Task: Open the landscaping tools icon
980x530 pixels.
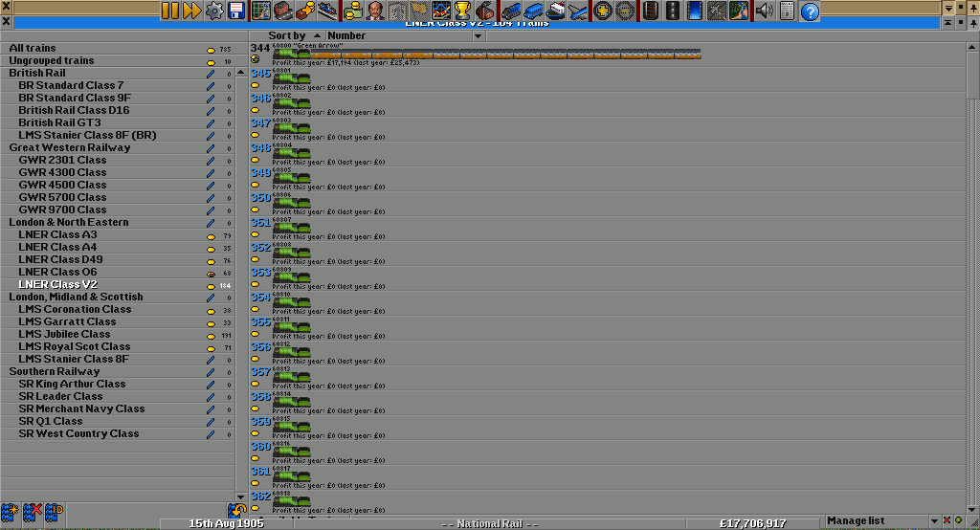Action: pos(739,11)
